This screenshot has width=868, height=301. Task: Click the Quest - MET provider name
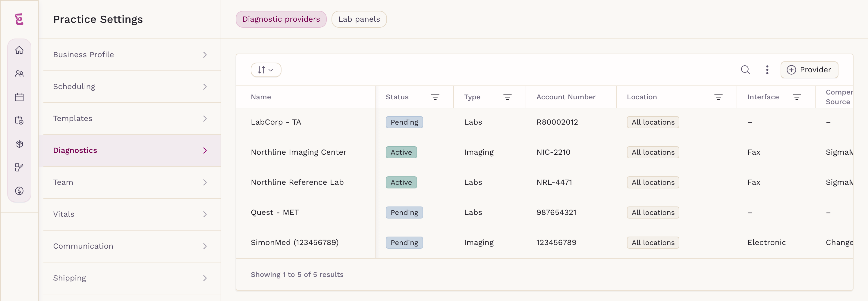pos(275,213)
